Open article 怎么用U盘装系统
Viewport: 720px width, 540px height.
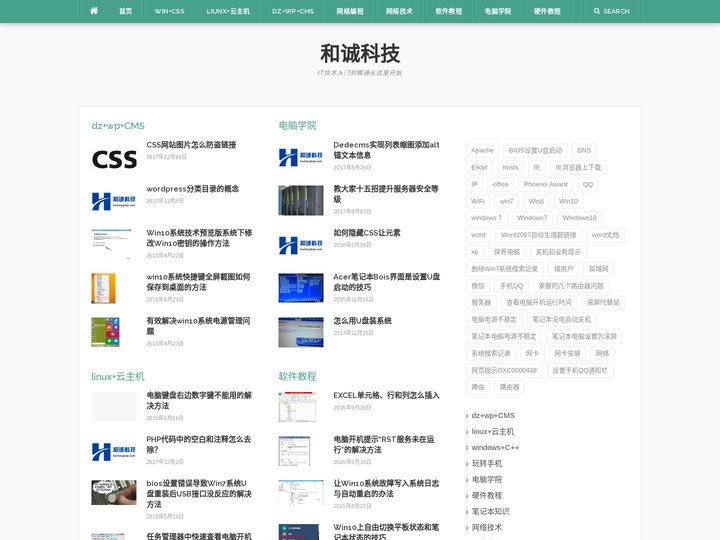[x=362, y=321]
